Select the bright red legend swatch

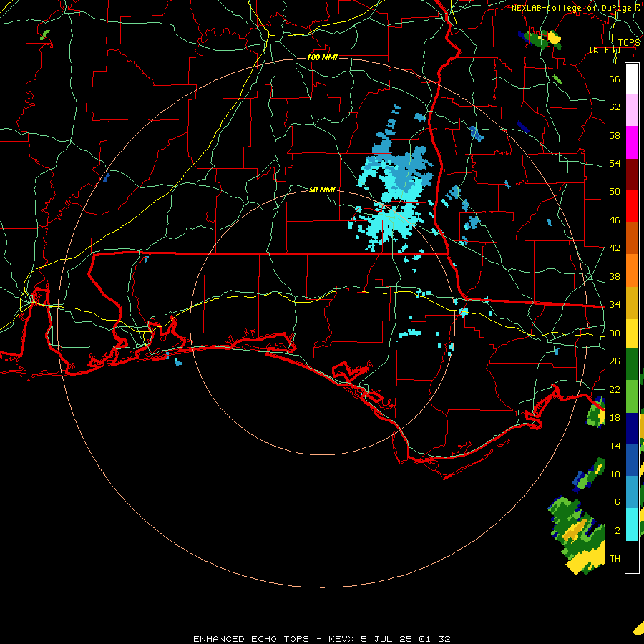coord(632,206)
